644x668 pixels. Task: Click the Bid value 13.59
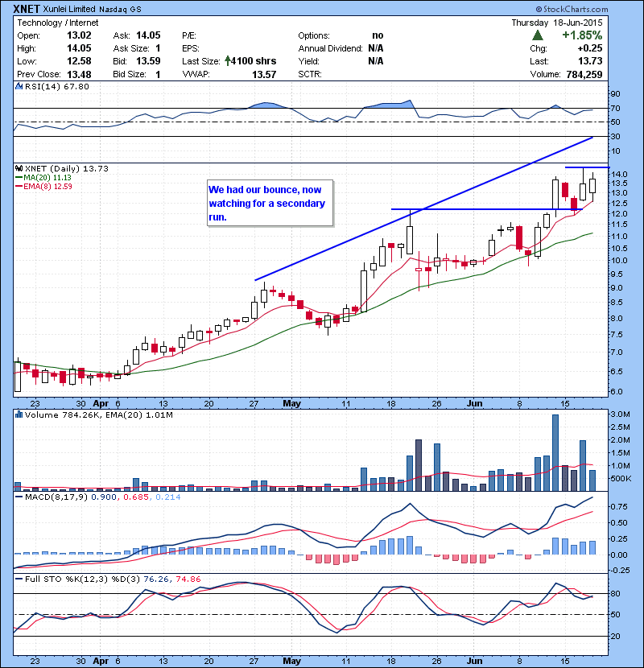148,61
